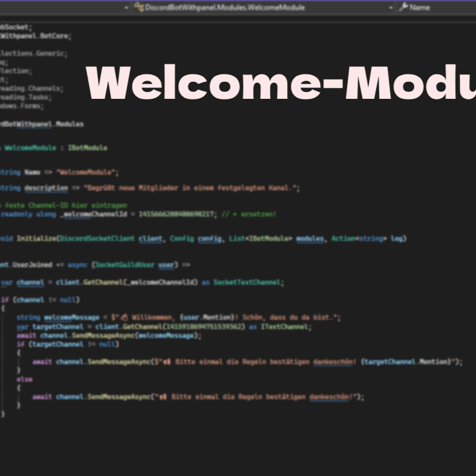Open the DiscordBotWithpanel.Modules.WelcomeModule type dropdown

tap(225, 8)
